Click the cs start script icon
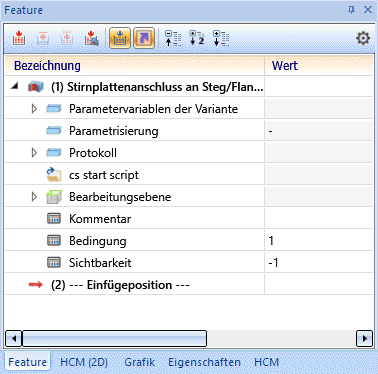This screenshot has height=374, width=378. (54, 175)
